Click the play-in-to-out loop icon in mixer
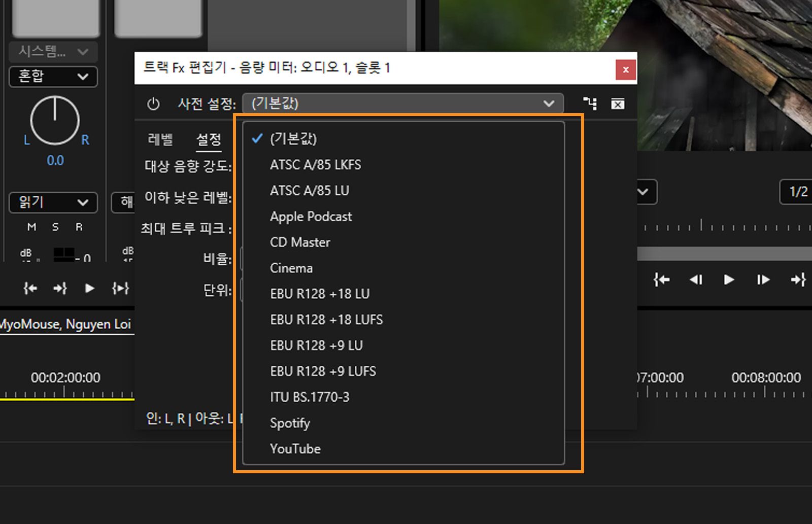812x524 pixels. [x=120, y=288]
